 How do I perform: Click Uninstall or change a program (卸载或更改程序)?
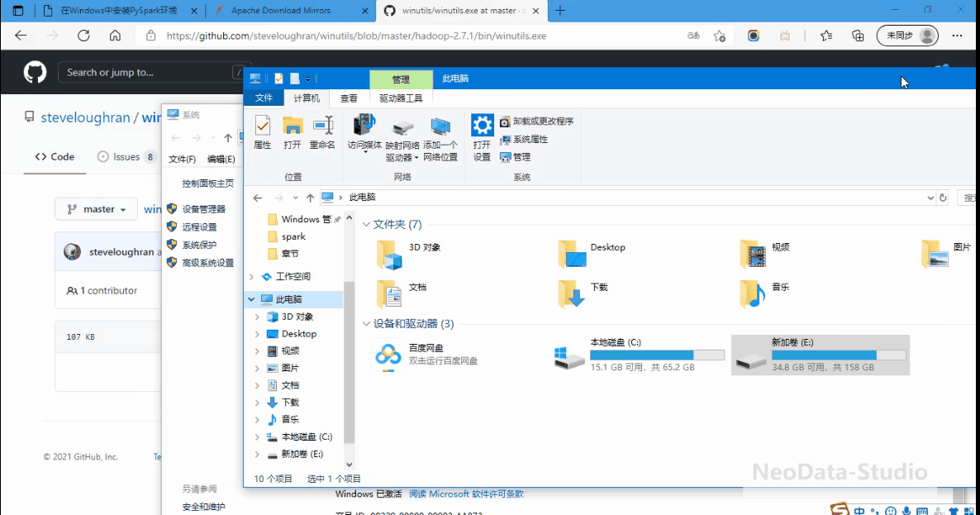[537, 122]
